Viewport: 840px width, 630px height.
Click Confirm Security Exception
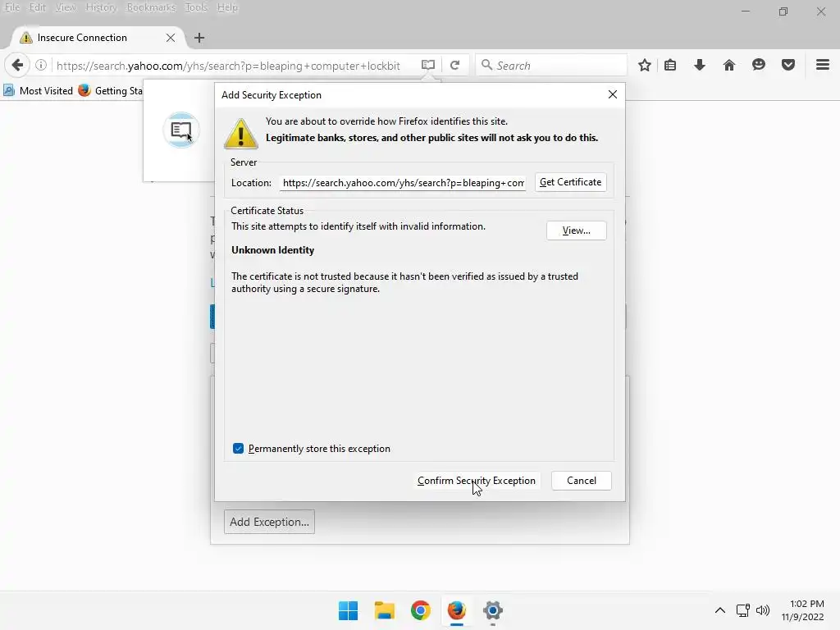click(x=477, y=481)
